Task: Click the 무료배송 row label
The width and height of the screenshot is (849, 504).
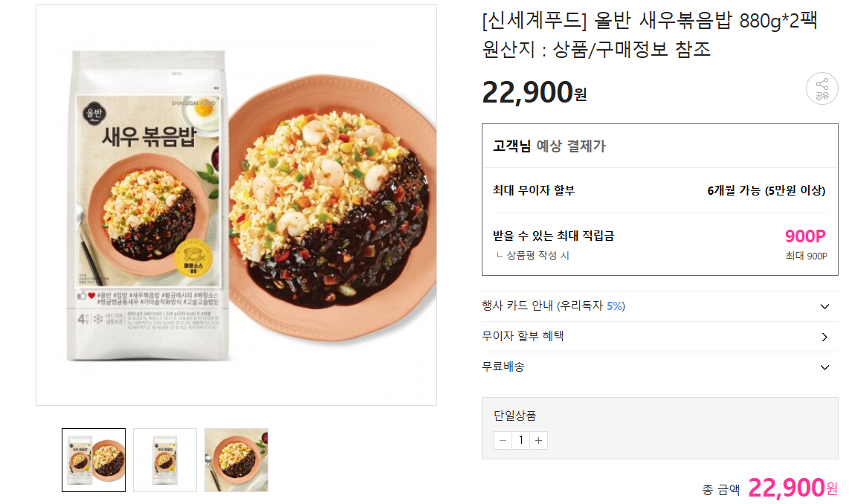Action: click(x=503, y=366)
